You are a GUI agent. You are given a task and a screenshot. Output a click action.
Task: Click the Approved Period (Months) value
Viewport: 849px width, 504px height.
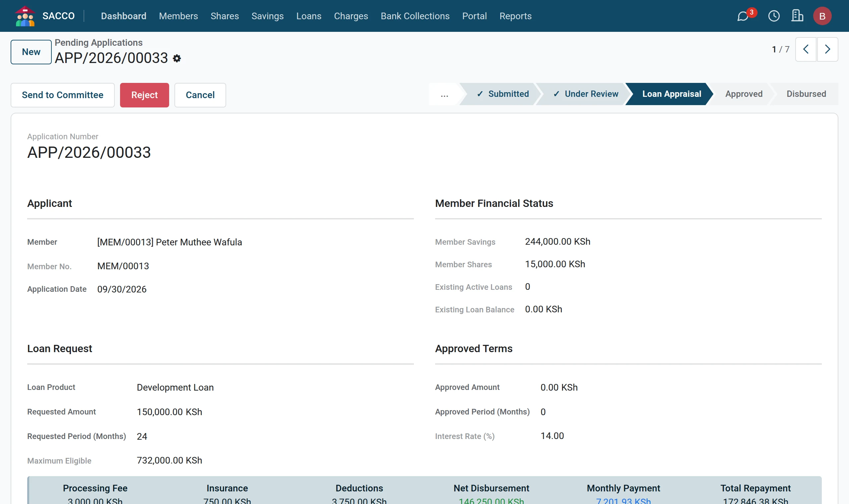click(543, 412)
